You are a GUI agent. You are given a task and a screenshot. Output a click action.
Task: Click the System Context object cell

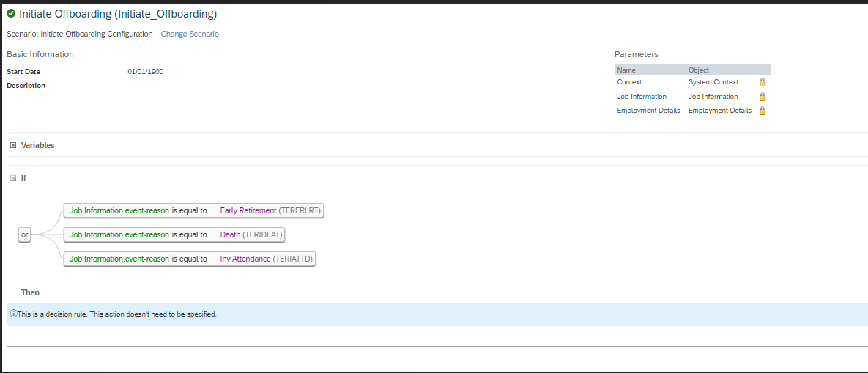pyautogui.click(x=713, y=82)
